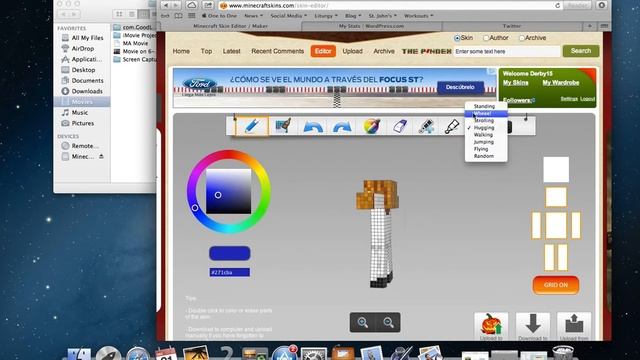Choose Jumping from the pose menu
Viewport: 640px width, 360px height.
coord(486,142)
